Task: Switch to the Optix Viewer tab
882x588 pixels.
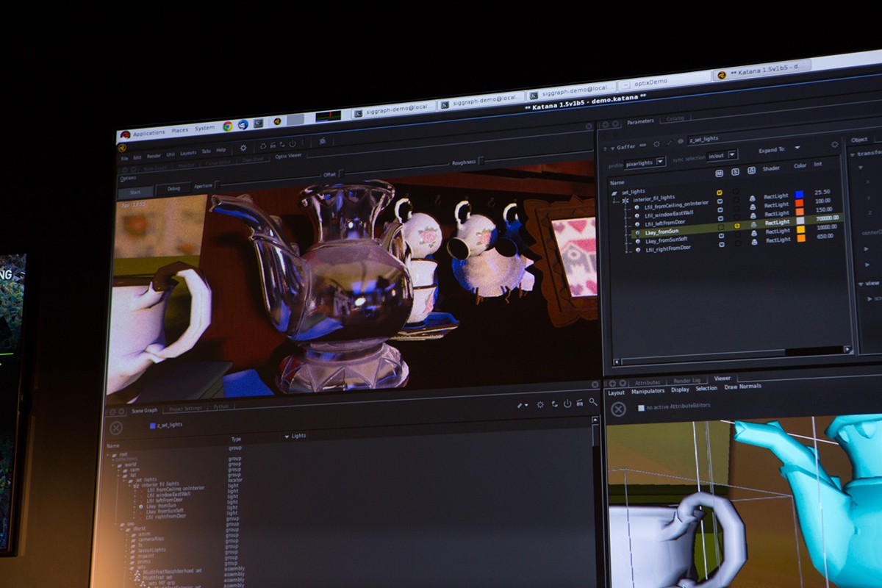Action: pos(288,156)
